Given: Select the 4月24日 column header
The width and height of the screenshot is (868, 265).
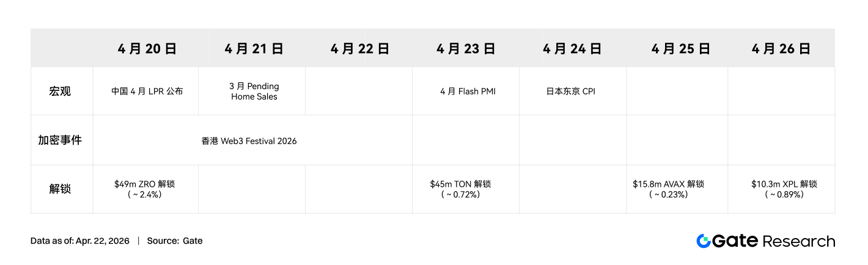Looking at the screenshot, I should 572,49.
